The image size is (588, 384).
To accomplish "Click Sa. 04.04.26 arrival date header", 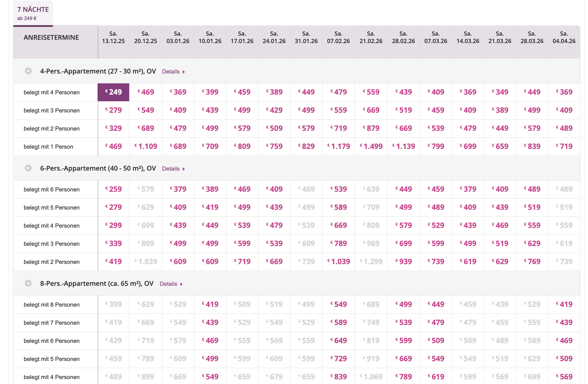I will point(564,38).
